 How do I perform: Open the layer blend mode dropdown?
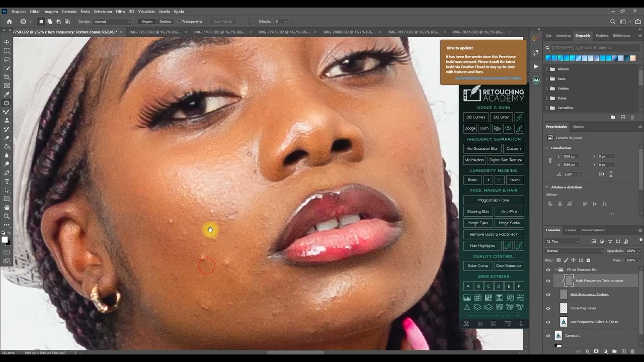click(575, 251)
